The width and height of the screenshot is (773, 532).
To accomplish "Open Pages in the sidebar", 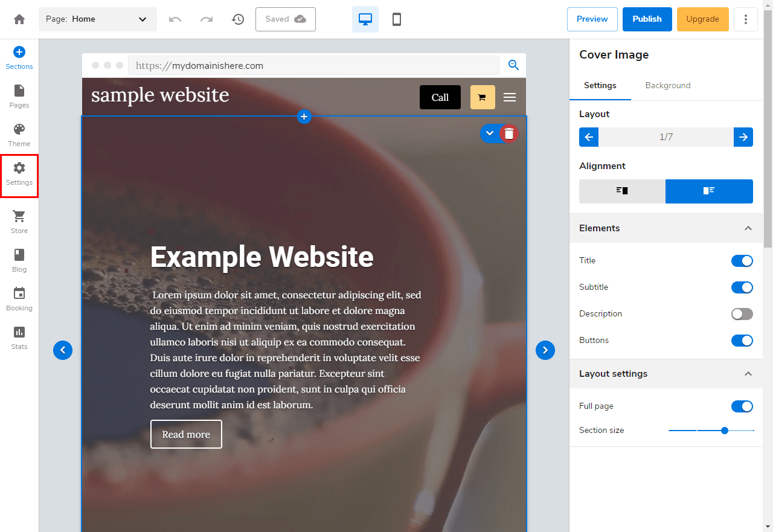I will click(x=19, y=97).
